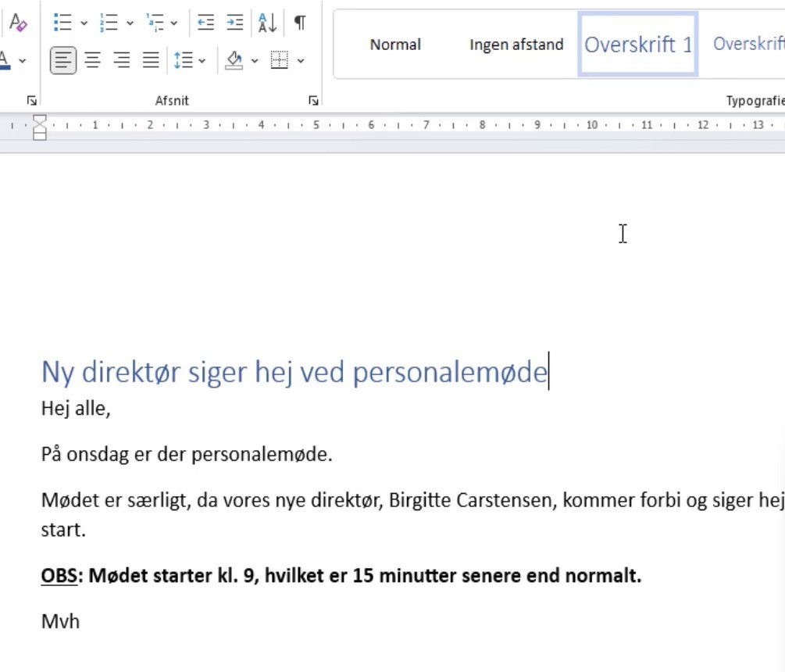Screen dimensions: 785x672
Task: Align text to the left
Action: click(x=63, y=61)
